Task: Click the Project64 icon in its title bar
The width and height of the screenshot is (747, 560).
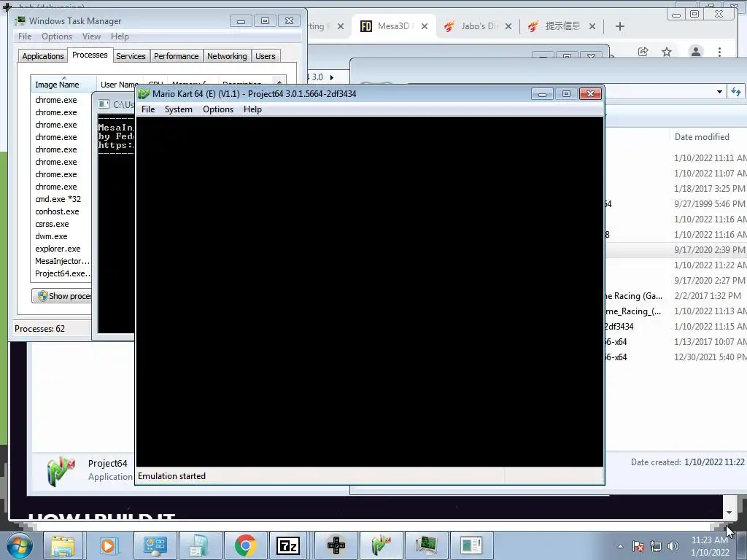Action: [144, 94]
